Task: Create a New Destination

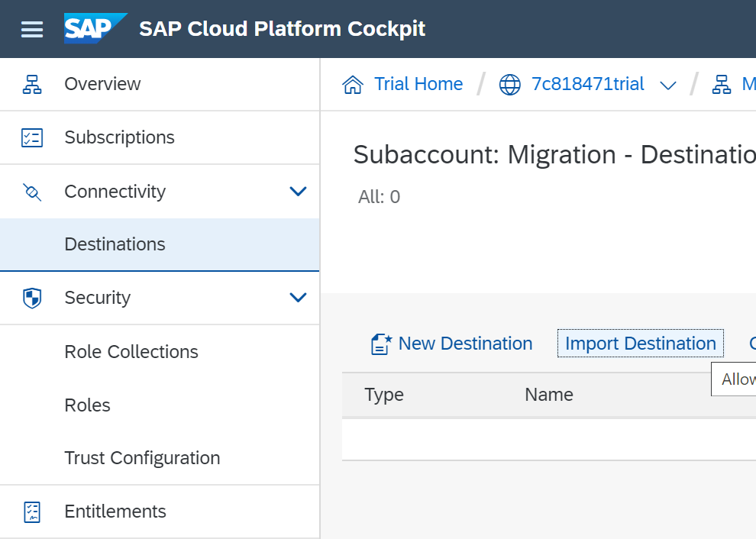Action: click(x=451, y=344)
